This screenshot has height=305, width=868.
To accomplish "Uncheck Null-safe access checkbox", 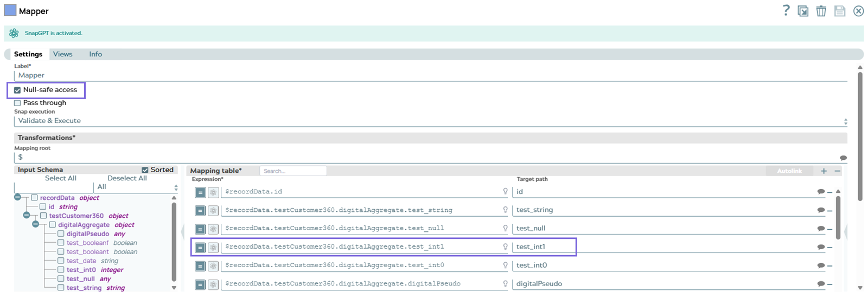I will (17, 90).
